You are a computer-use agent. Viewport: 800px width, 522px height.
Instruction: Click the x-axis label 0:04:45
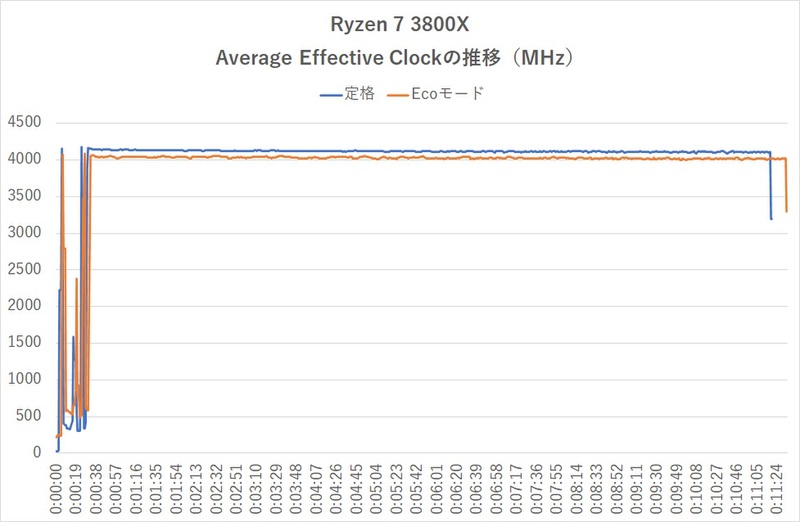click(x=356, y=489)
